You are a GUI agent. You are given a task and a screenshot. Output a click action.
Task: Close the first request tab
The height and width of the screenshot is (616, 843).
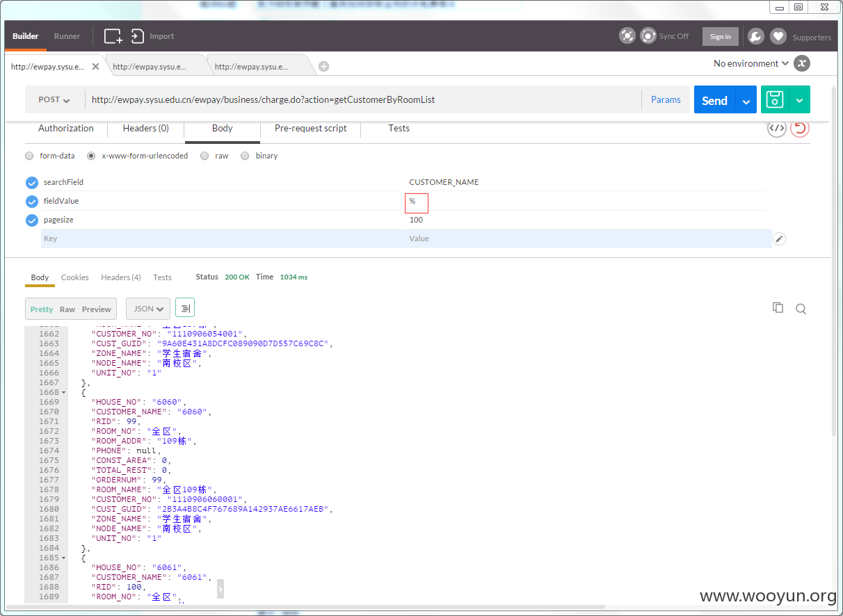(95, 67)
